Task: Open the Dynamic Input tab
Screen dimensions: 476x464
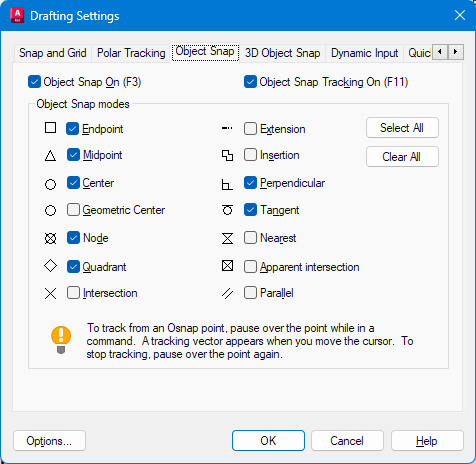Action: [364, 53]
